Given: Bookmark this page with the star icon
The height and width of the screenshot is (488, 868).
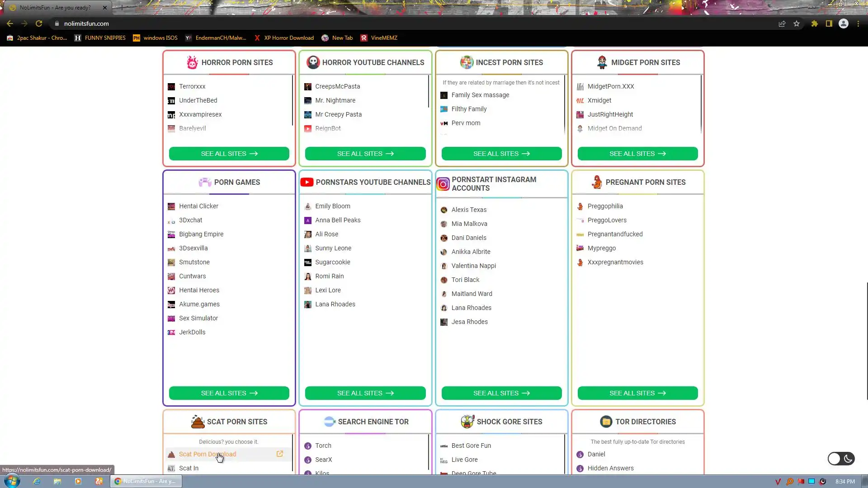Looking at the screenshot, I should point(797,23).
